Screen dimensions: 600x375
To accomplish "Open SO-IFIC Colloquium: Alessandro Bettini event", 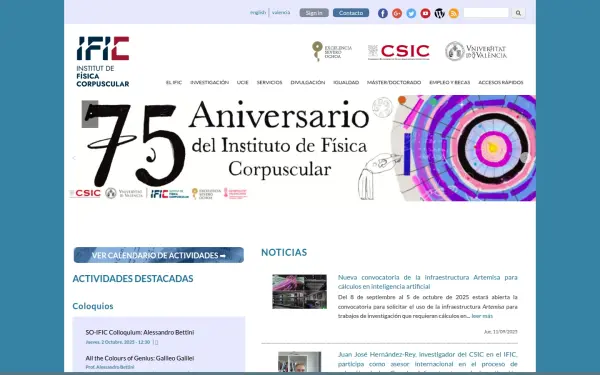I will coord(140,332).
